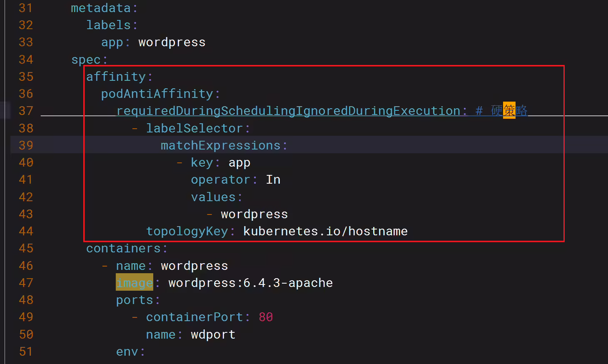Viewport: 608px width, 364px height.
Task: Click line number 39 in the gutter
Action: point(26,145)
